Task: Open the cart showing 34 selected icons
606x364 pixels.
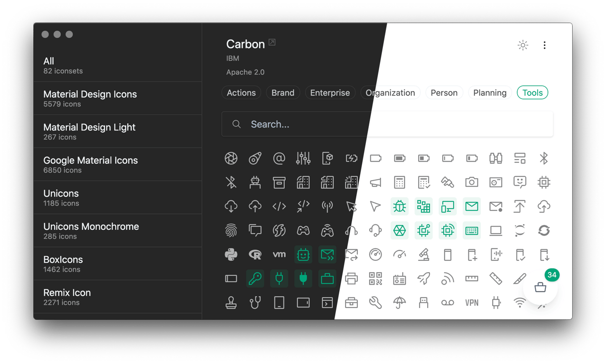Action: pyautogui.click(x=541, y=287)
